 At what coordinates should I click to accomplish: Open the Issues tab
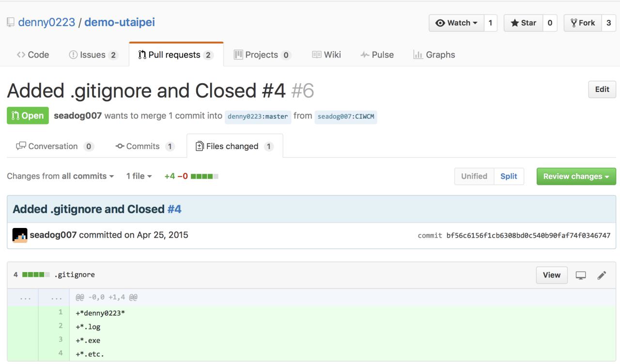click(93, 55)
